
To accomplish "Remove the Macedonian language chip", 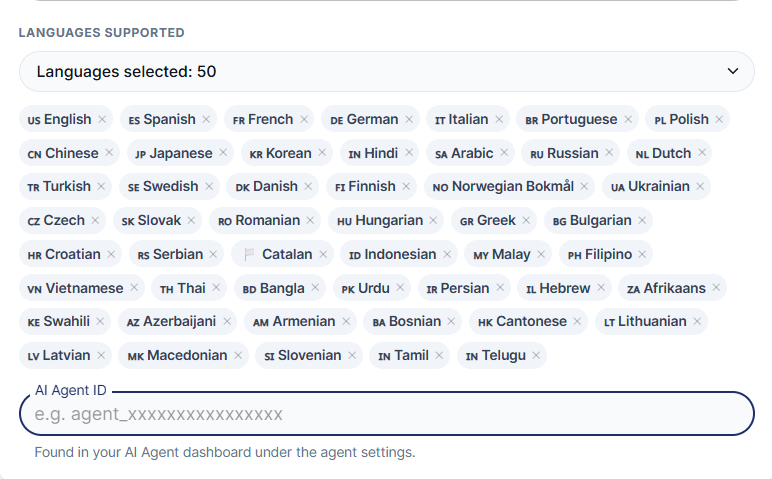I will click(238, 355).
